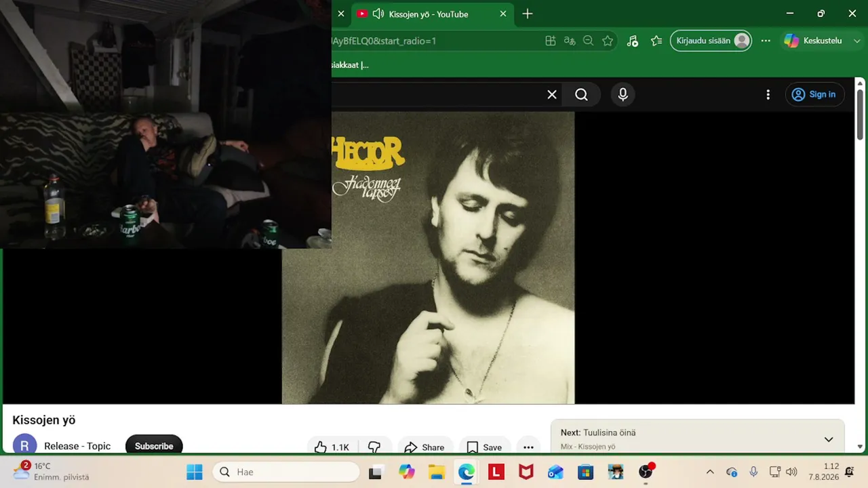868x488 pixels.
Task: Open the notification bell in tray
Action: click(x=850, y=472)
